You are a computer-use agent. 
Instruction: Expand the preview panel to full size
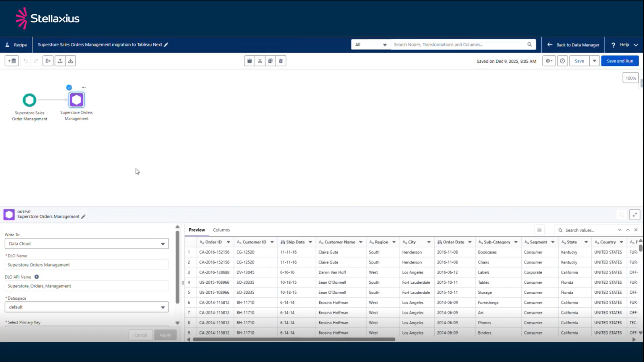click(634, 215)
